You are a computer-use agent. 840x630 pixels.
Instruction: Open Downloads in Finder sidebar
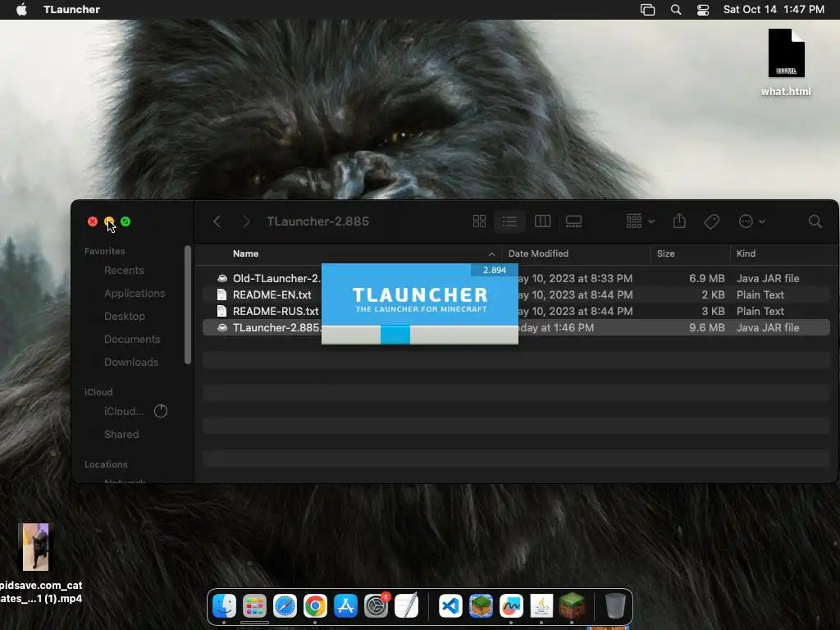point(131,363)
